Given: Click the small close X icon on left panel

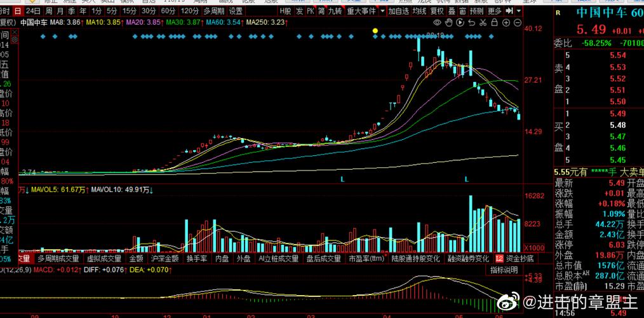Looking at the screenshot, I should (x=15, y=32).
